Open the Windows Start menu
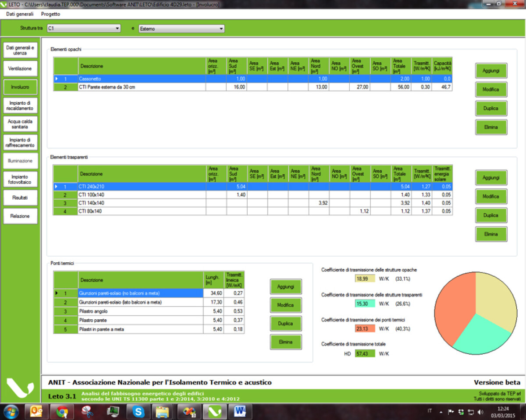 pyautogui.click(x=11, y=412)
